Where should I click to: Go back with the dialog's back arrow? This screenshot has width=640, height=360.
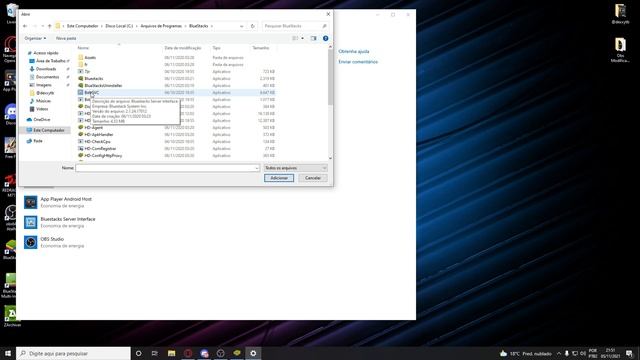(25, 26)
